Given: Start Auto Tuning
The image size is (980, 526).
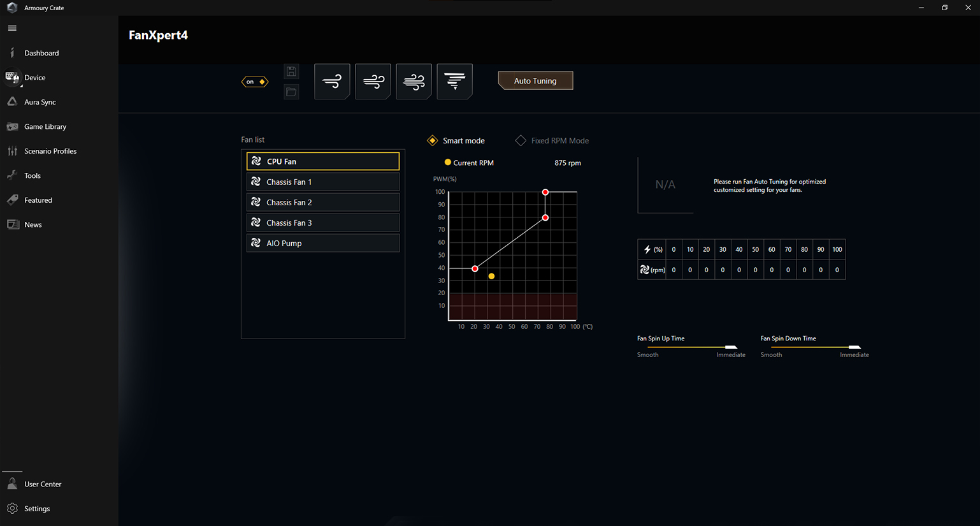Looking at the screenshot, I should point(535,81).
